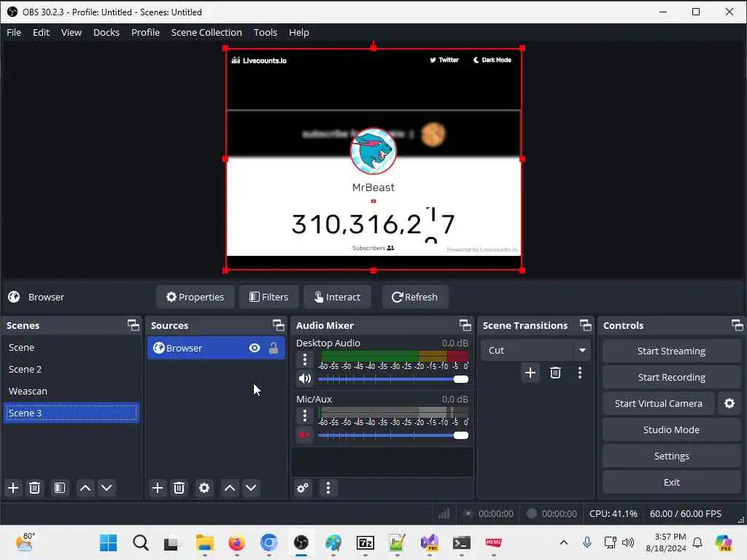Image resolution: width=747 pixels, height=560 pixels.
Task: Open the File menu
Action: point(14,32)
